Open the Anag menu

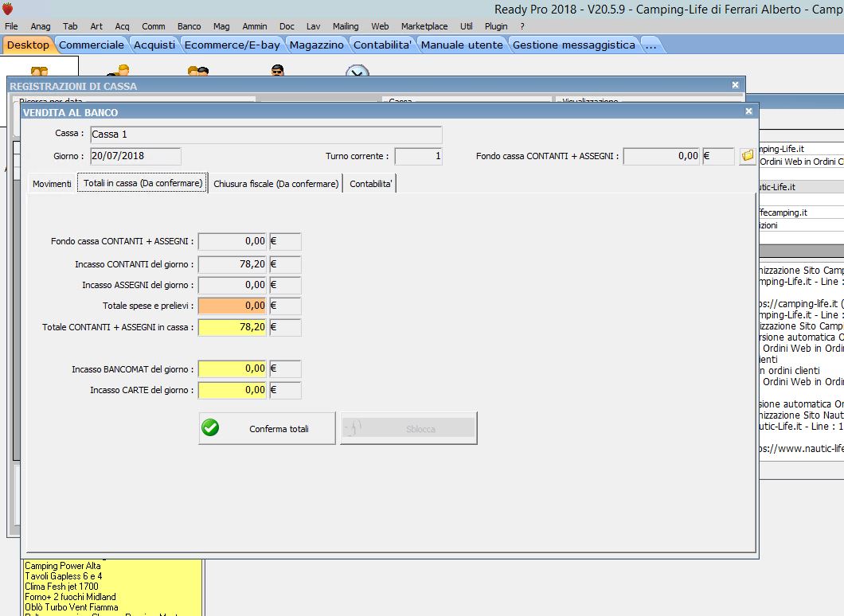click(41, 26)
